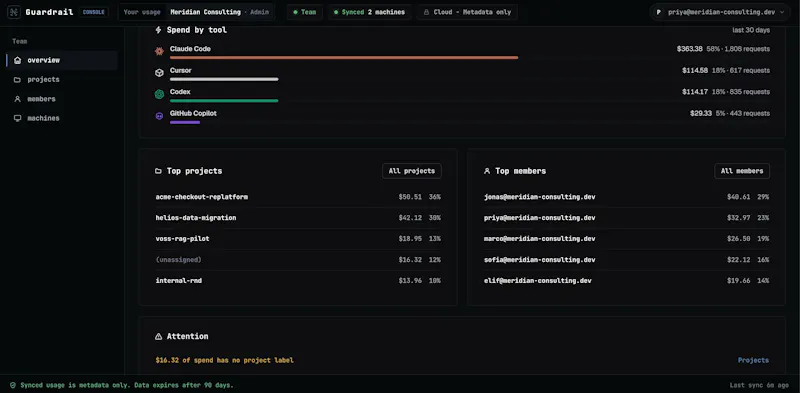Click the Cloud Metadata only badge
Viewport: 800px width, 393px height.
click(467, 12)
